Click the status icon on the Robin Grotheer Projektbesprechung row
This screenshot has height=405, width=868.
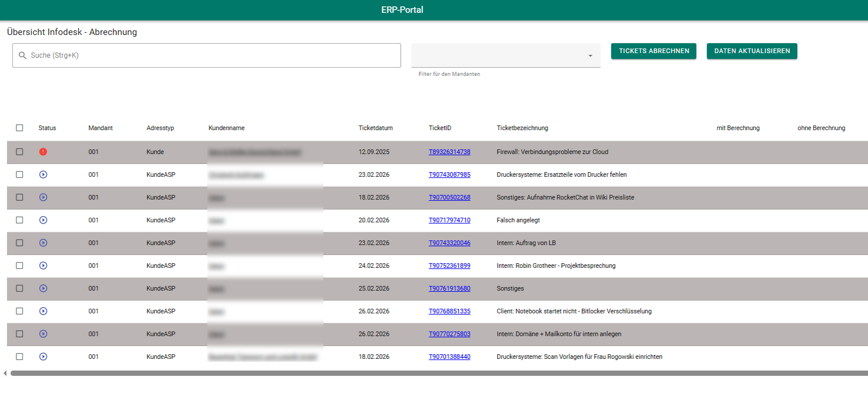[x=43, y=266]
